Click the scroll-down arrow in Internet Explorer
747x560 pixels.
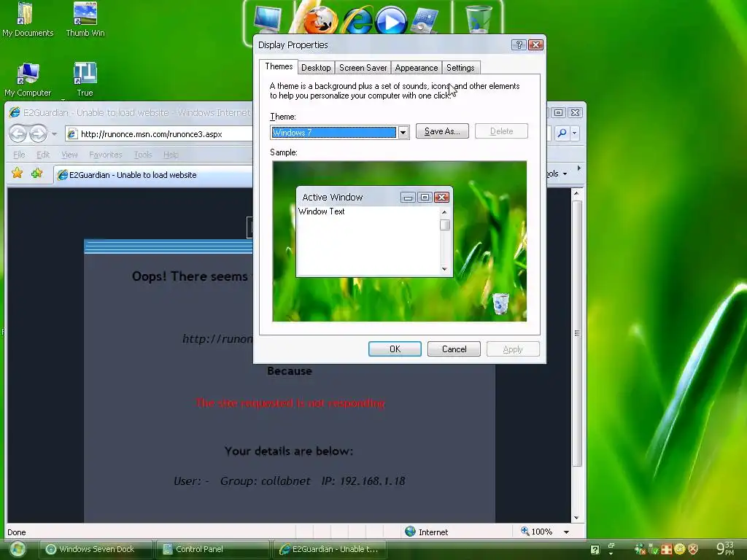pyautogui.click(x=576, y=518)
